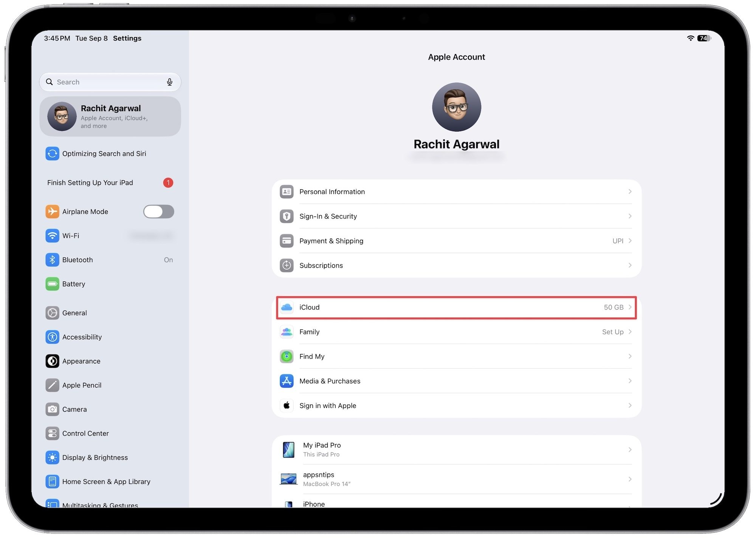756x538 pixels.
Task: Tap the microphone icon in search field
Action: click(x=170, y=82)
